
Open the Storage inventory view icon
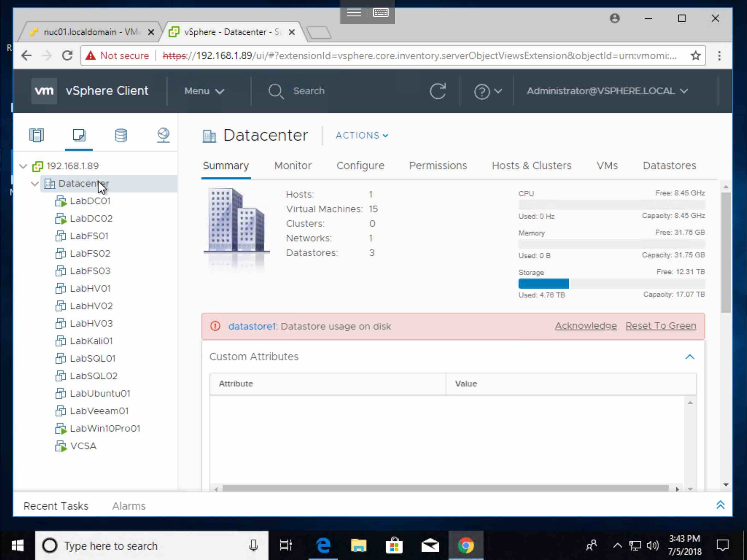121,135
